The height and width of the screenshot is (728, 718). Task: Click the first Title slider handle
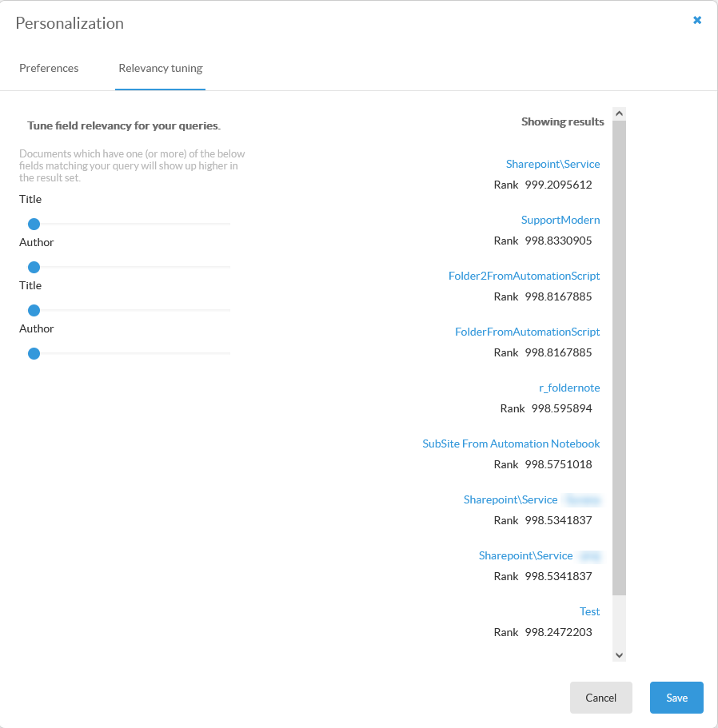(34, 224)
